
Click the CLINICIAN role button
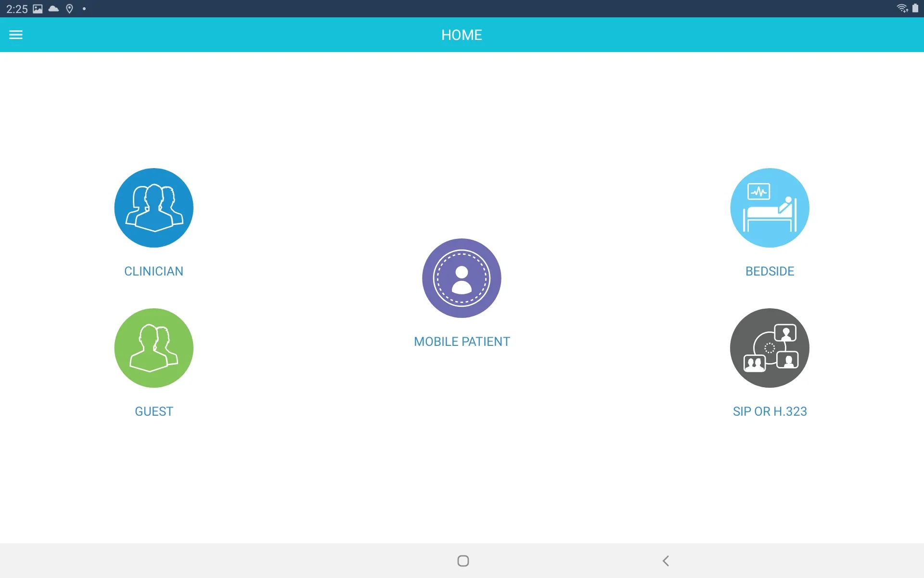tap(154, 207)
